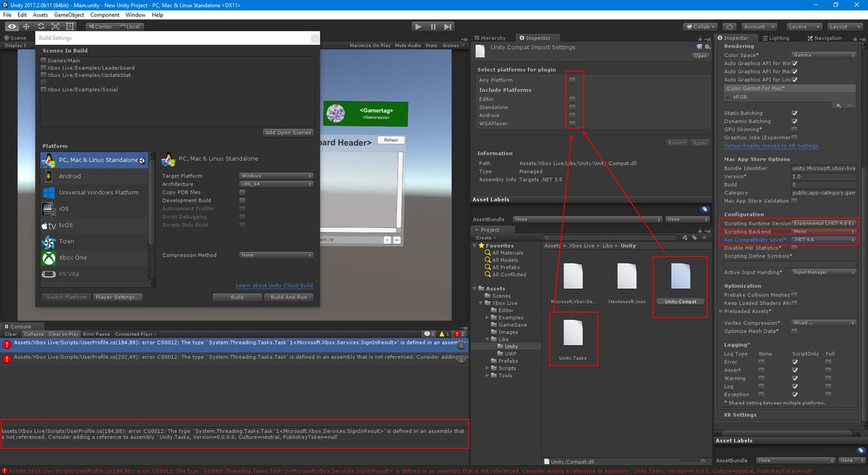Open the File menu
Viewport: 868px width, 475px height.
(8, 14)
